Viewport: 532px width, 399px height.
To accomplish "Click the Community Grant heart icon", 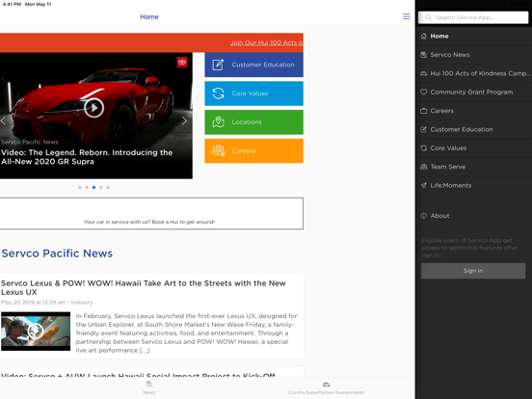I will click(x=423, y=92).
